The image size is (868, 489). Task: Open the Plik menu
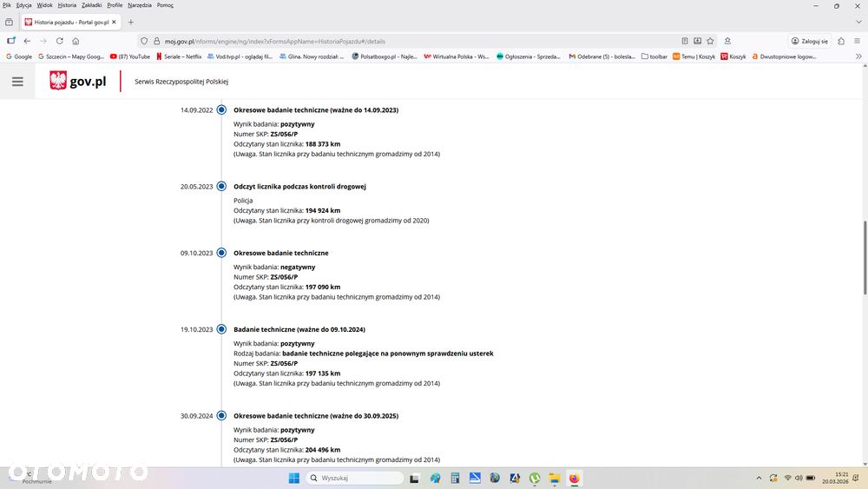coord(7,5)
